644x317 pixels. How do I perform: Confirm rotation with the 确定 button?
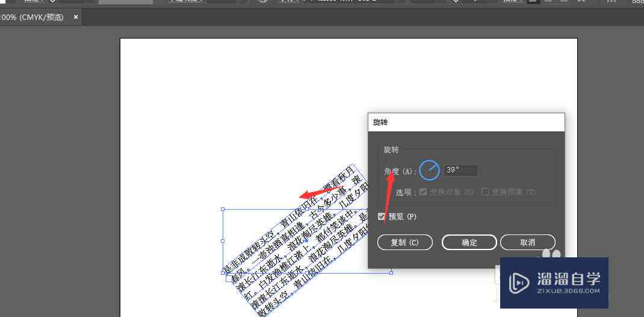pyautogui.click(x=469, y=242)
